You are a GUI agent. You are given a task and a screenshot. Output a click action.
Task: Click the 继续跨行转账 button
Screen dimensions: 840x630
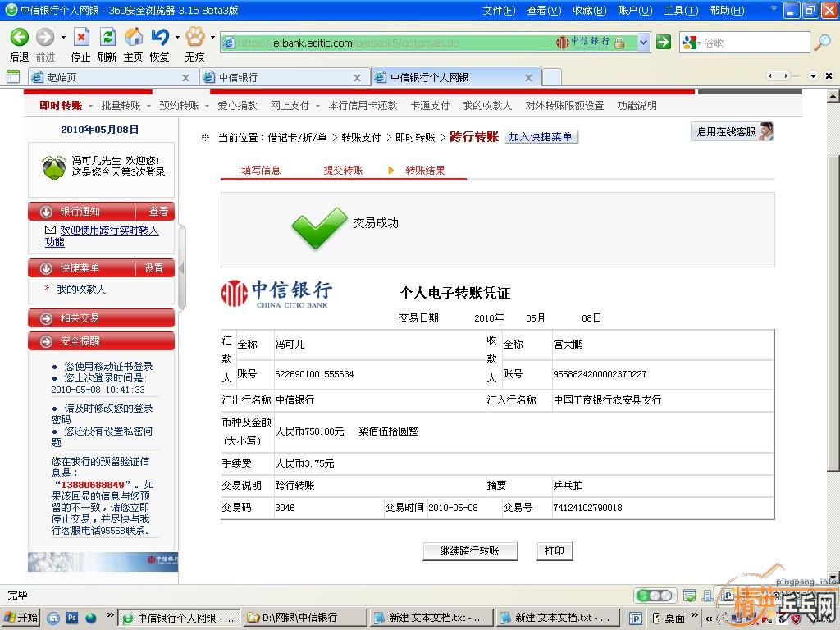pos(470,551)
